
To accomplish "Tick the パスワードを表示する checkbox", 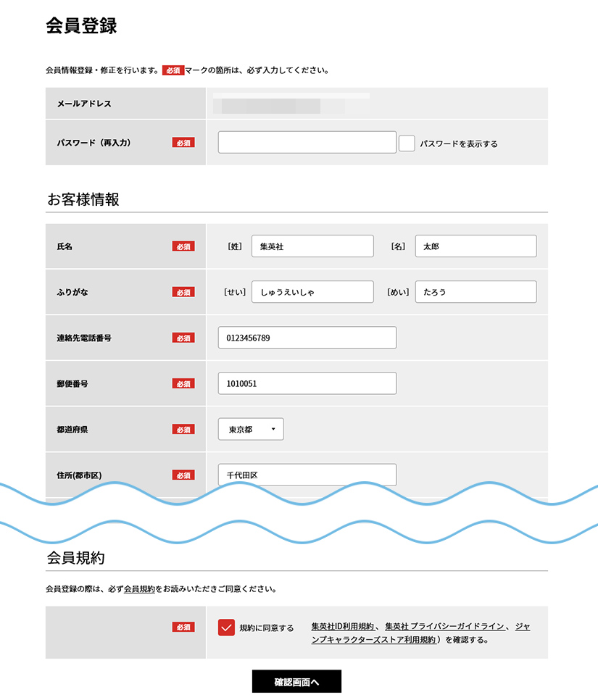I will click(407, 143).
